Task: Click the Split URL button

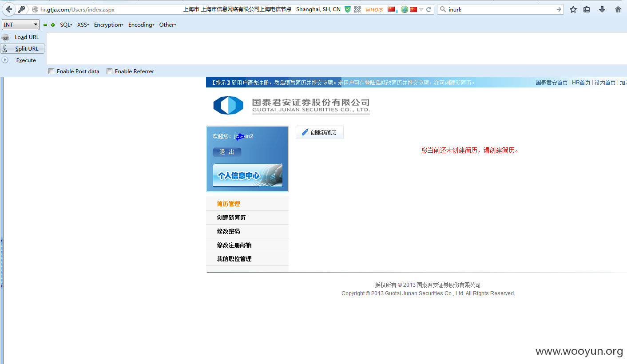Action: click(23, 48)
